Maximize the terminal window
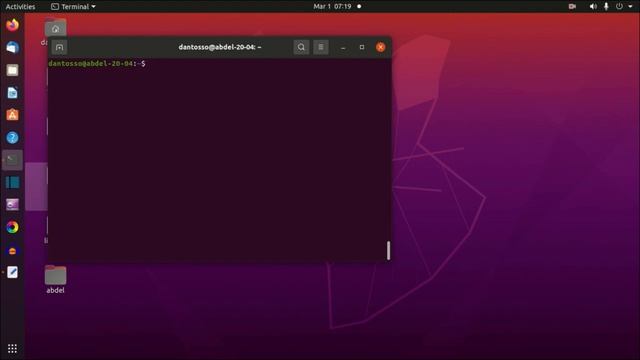 [362, 47]
